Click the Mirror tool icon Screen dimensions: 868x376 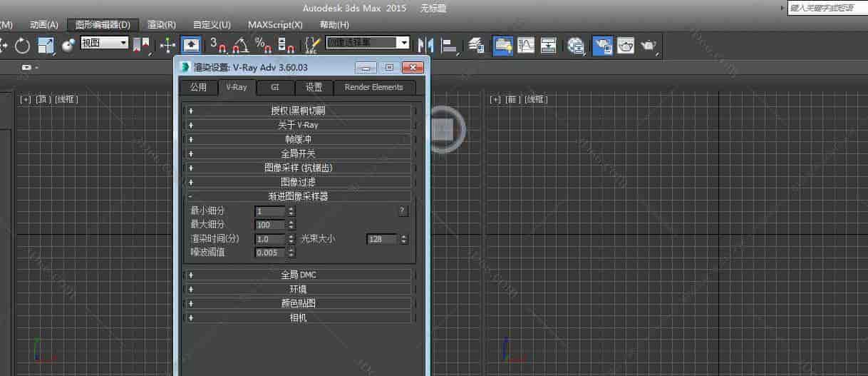tap(425, 46)
